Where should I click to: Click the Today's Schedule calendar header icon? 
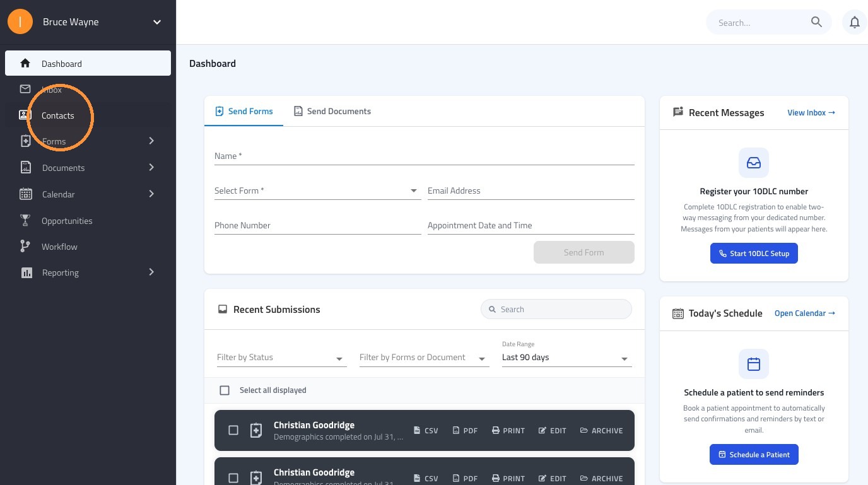(x=678, y=313)
